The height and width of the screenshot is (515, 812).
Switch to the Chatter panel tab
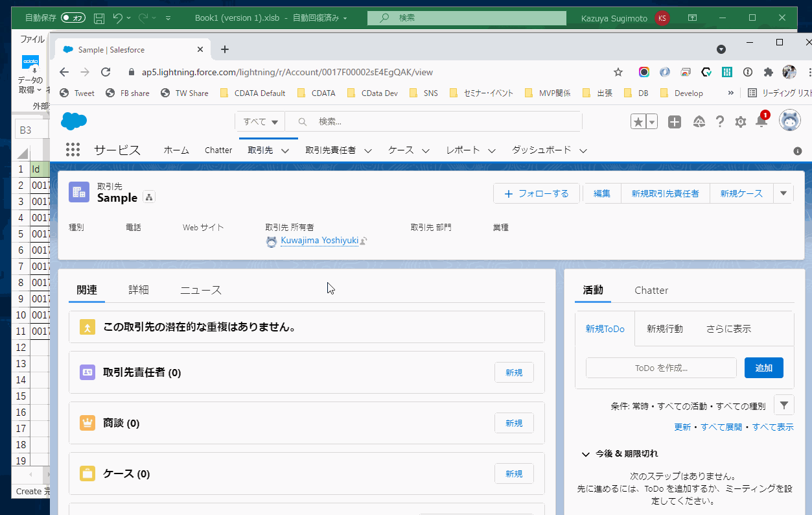point(651,290)
